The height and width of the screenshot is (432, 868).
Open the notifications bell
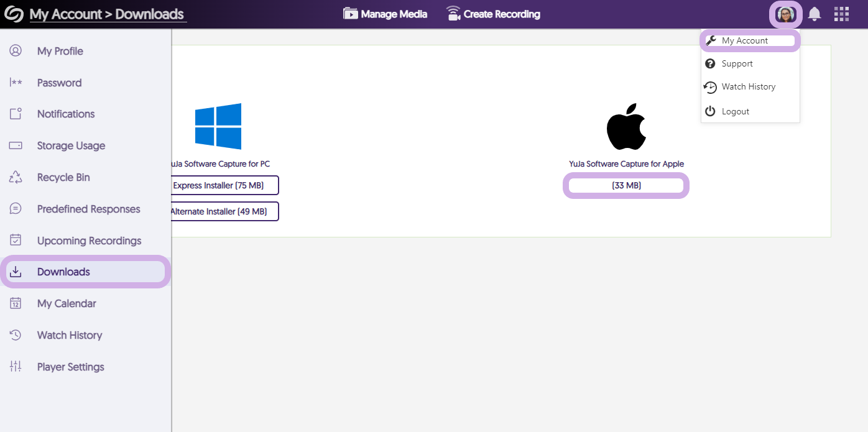point(815,14)
